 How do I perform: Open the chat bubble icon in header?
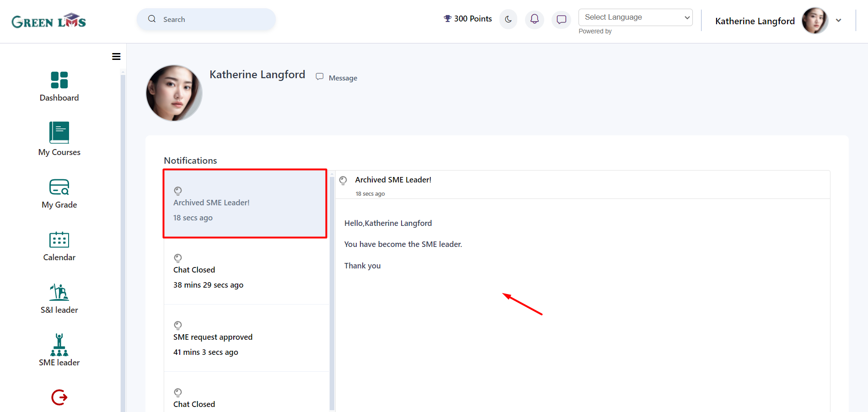562,19
